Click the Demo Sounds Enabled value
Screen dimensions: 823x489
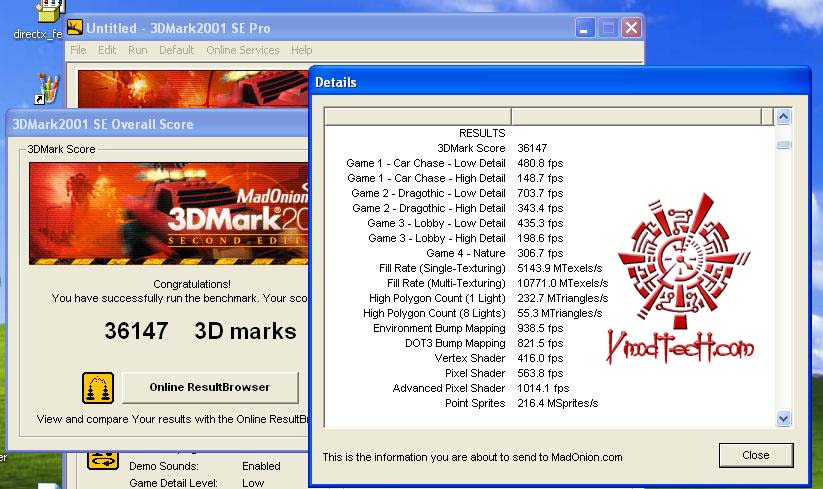pos(261,466)
